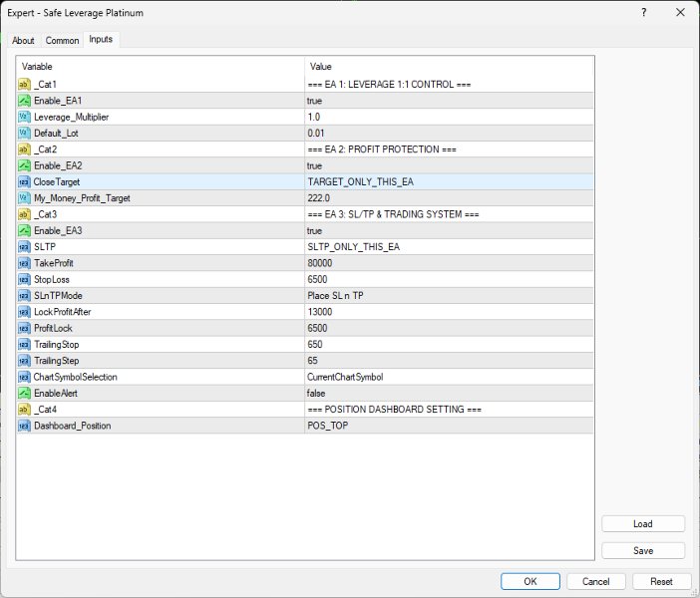Click the string icon beside _Cat4
Image resolution: width=700 pixels, height=598 pixels.
click(24, 410)
